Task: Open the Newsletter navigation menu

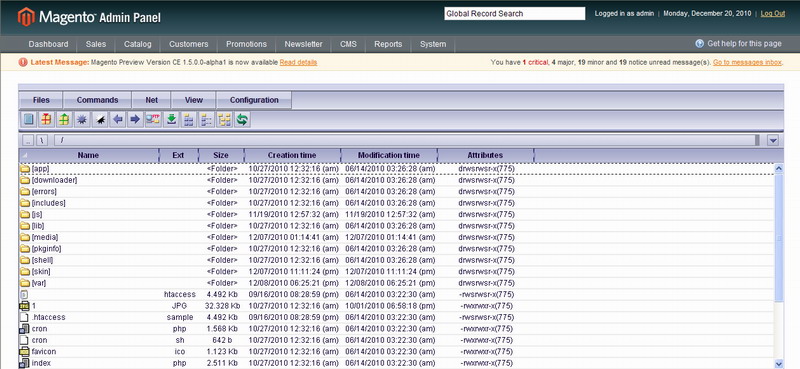Action: pyautogui.click(x=304, y=44)
